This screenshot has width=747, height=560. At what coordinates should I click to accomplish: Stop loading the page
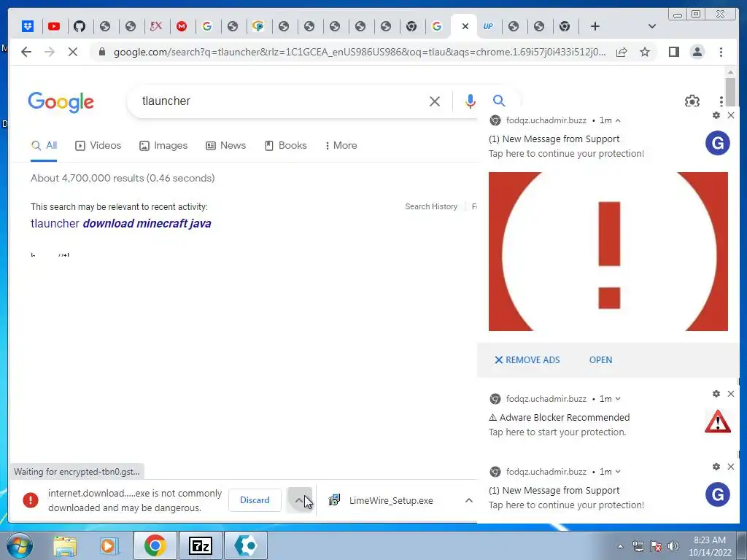[x=73, y=52]
